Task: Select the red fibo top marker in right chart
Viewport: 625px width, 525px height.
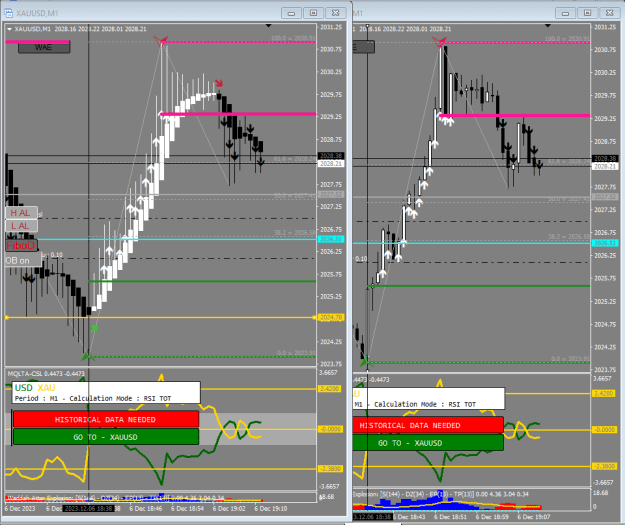Action: (x=440, y=41)
